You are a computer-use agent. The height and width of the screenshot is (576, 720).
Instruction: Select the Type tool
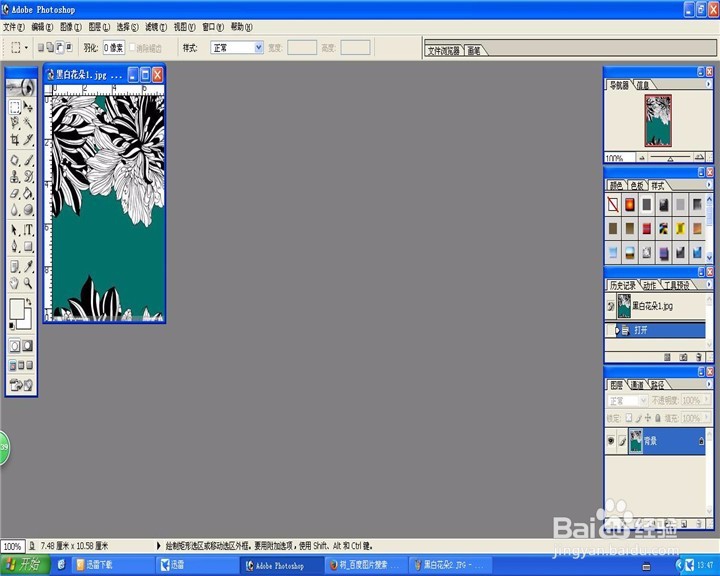click(28, 230)
